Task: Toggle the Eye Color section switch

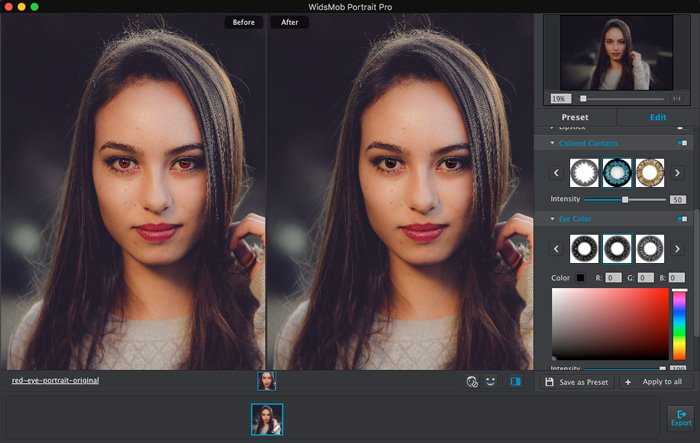Action: tap(682, 218)
